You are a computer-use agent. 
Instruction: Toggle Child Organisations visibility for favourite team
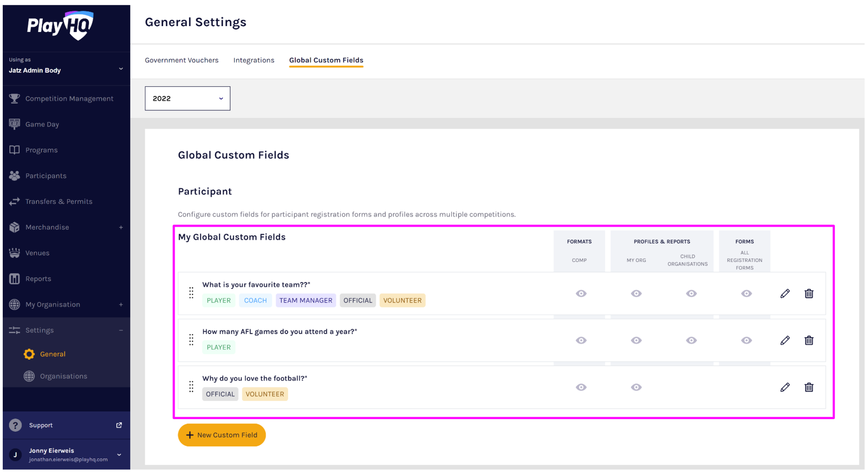tap(691, 293)
